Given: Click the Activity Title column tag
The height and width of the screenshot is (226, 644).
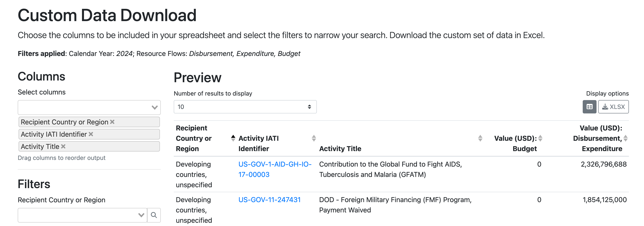Looking at the screenshot, I should click(x=40, y=146).
